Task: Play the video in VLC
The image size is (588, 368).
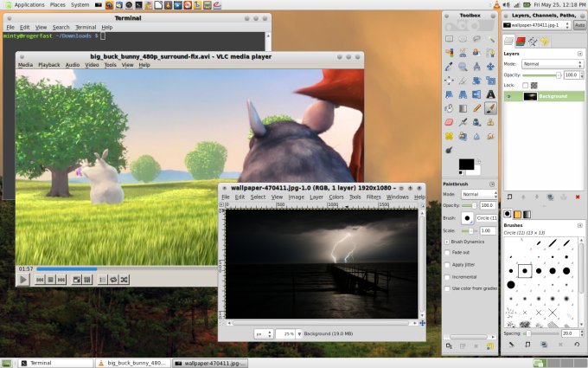Action: coord(23,280)
